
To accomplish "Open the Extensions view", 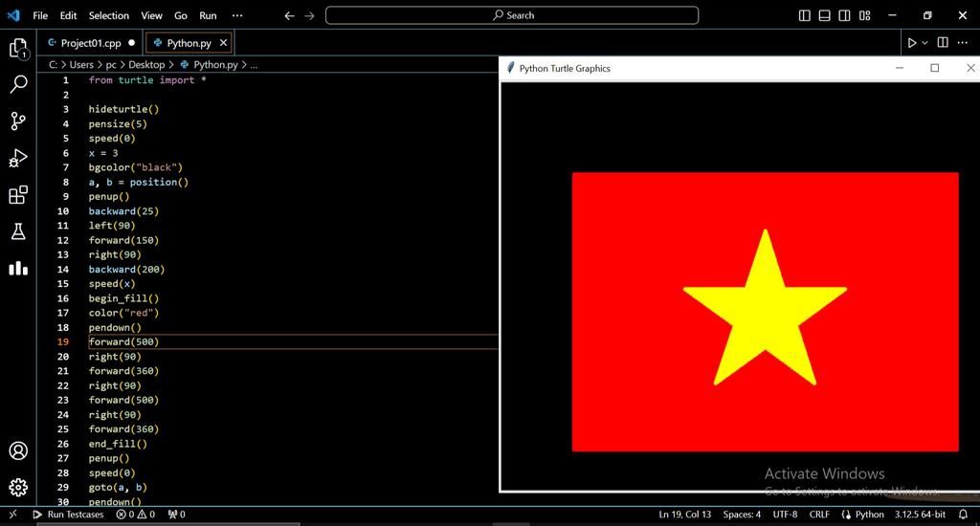I will pos(18,195).
